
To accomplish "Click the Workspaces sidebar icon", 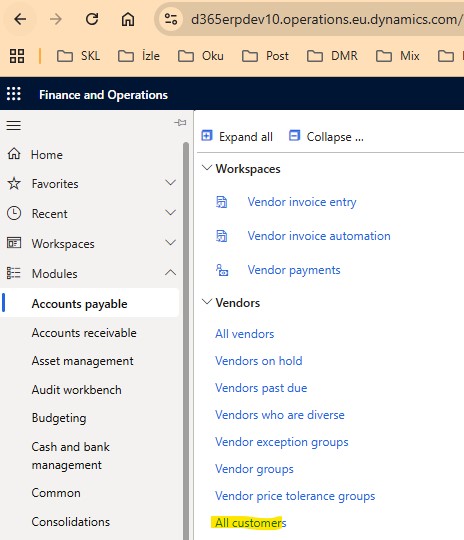I will 14,243.
